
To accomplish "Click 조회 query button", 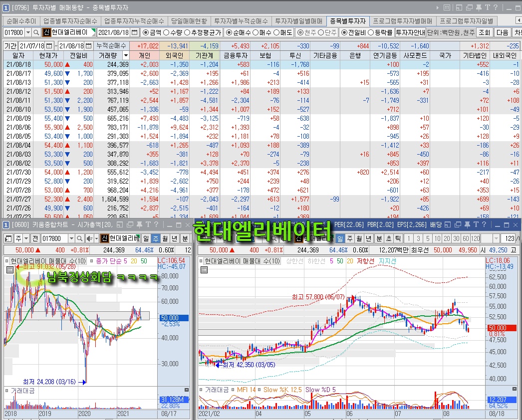I will pos(485,32).
